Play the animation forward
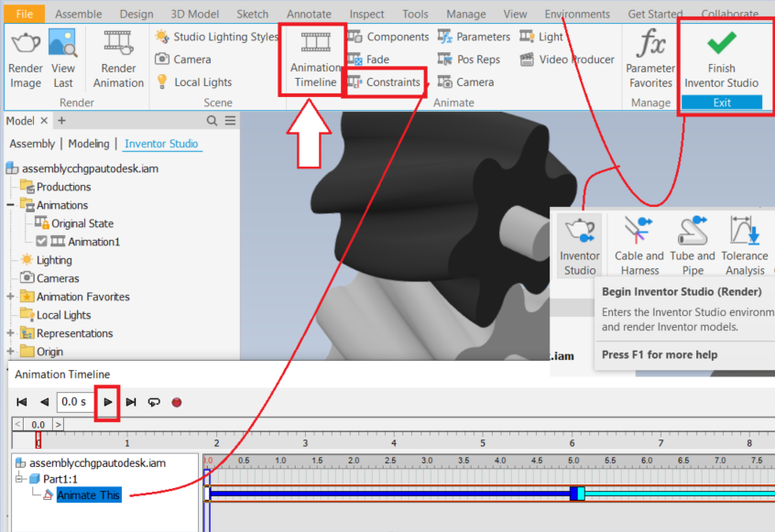This screenshot has height=532, width=775. coord(108,402)
